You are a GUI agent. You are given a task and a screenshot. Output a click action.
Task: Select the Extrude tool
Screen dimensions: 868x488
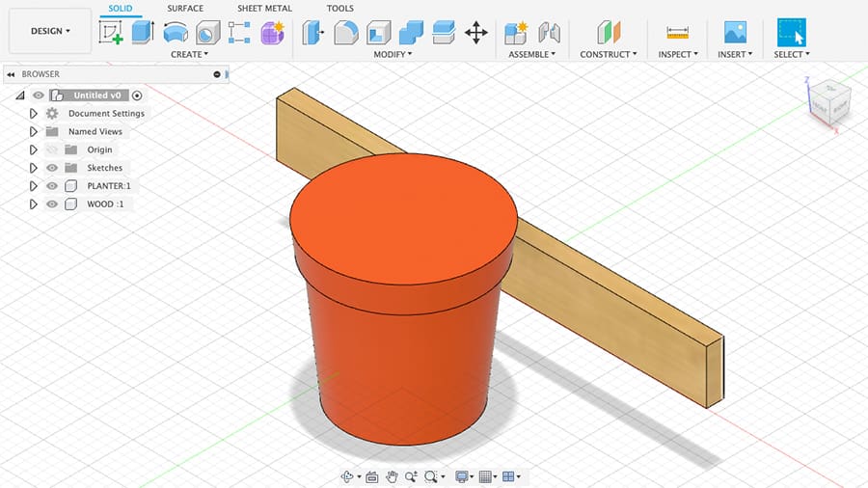click(143, 32)
